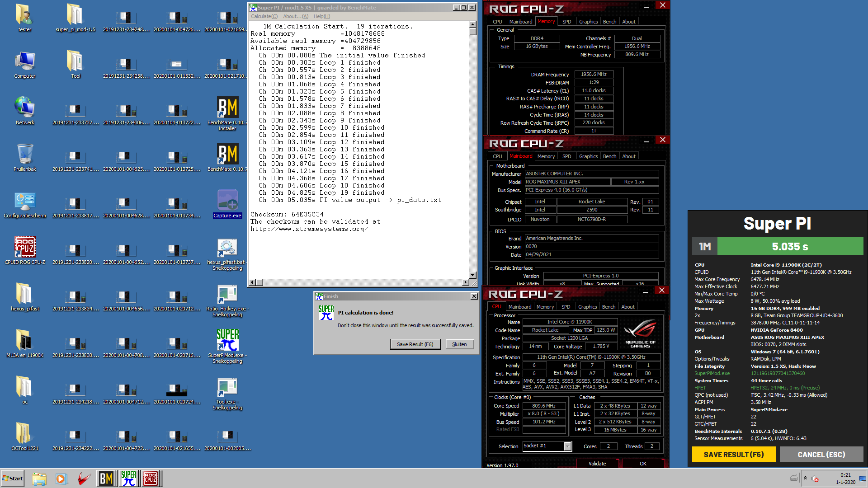This screenshot has width=868, height=488.
Task: Click the keyboard tray icon
Action: point(794,478)
